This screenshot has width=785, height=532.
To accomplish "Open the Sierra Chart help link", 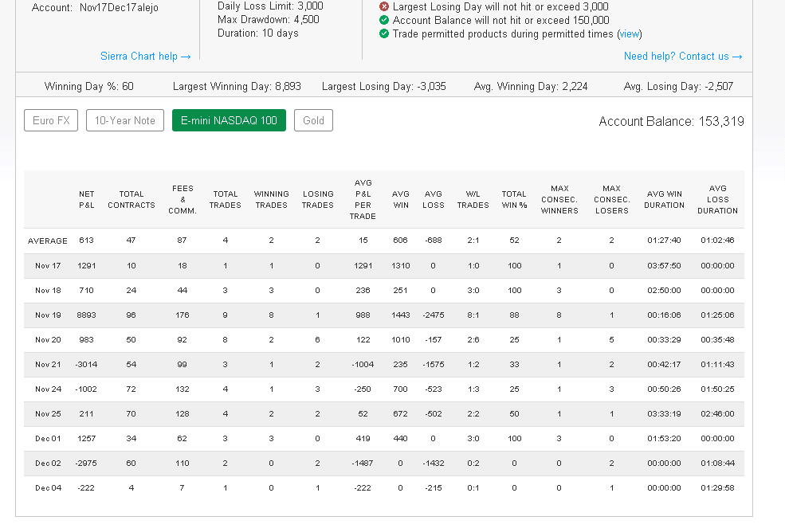I will point(145,56).
